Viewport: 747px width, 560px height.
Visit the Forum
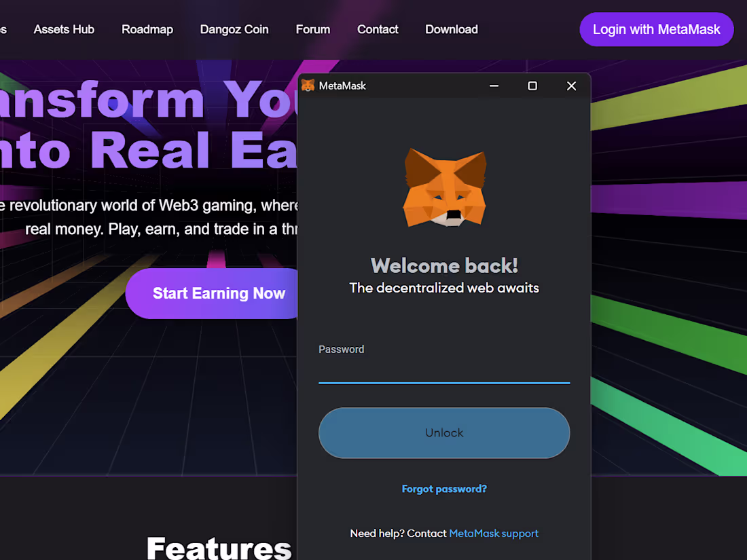coord(312,29)
